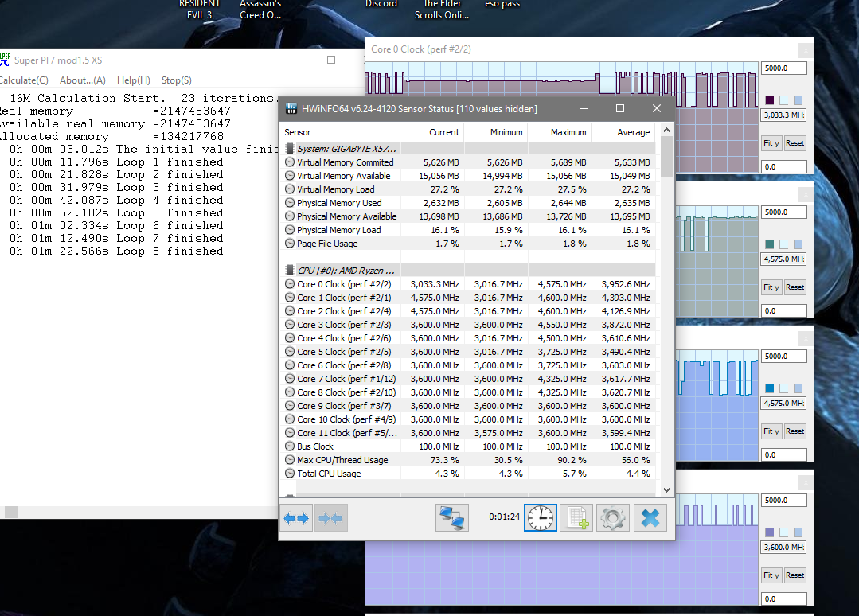This screenshot has height=616, width=859.
Task: Collapse the CPU [#0]: AMD Ryzen group
Action: click(290, 271)
